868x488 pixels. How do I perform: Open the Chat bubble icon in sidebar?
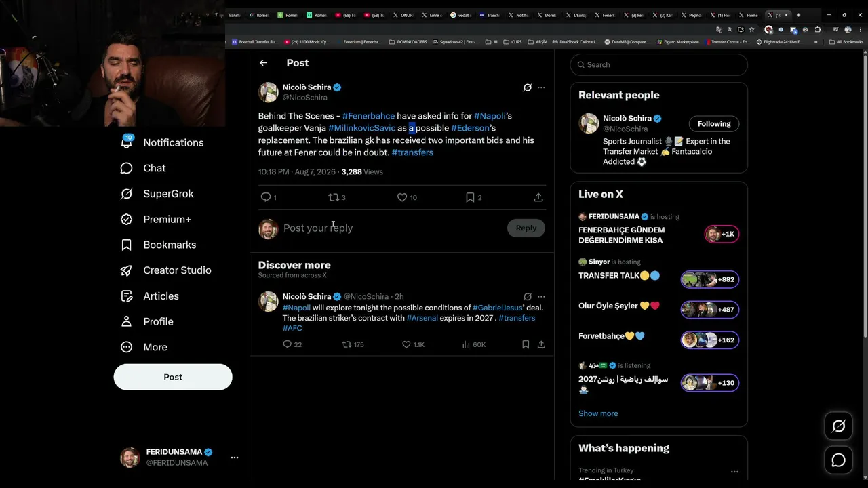tap(127, 168)
